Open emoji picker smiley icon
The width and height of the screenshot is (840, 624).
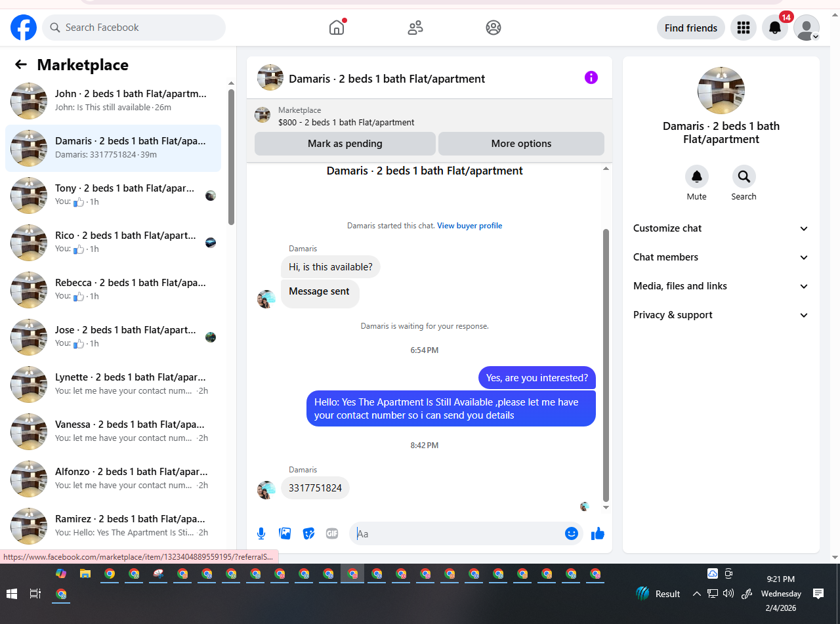(571, 533)
